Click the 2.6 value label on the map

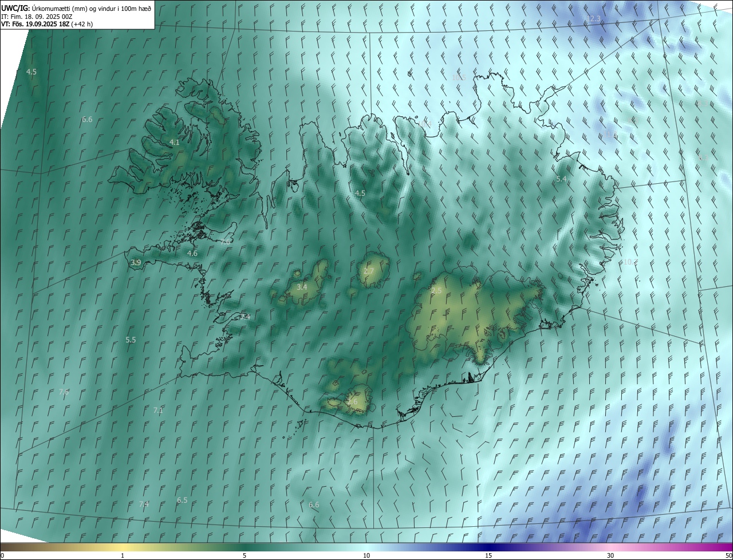pyautogui.click(x=352, y=402)
